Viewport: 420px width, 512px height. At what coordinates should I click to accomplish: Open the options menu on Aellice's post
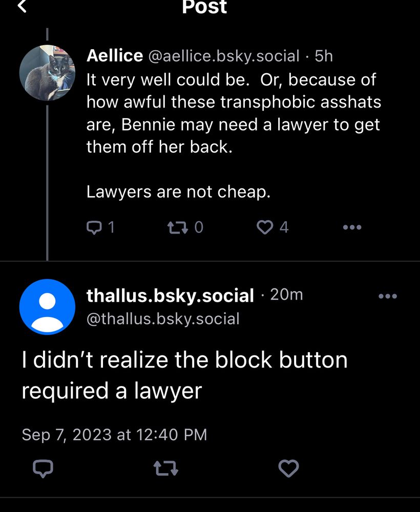click(351, 227)
